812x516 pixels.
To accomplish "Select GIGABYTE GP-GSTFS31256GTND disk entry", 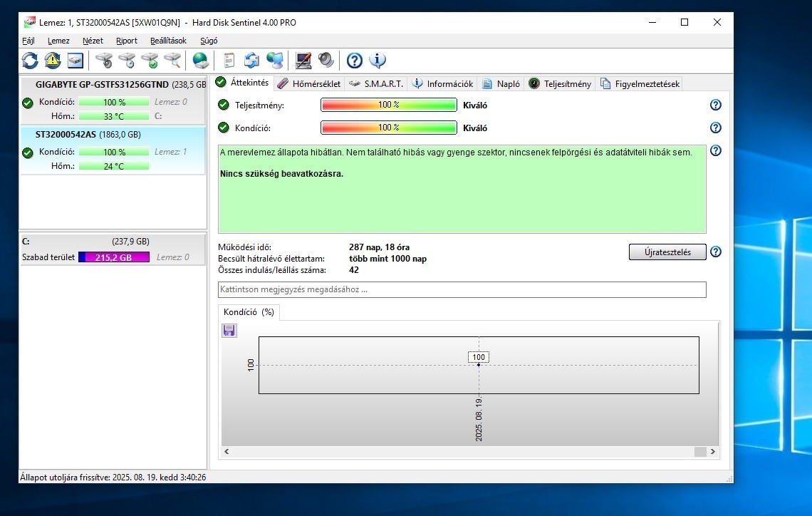I will pyautogui.click(x=113, y=100).
